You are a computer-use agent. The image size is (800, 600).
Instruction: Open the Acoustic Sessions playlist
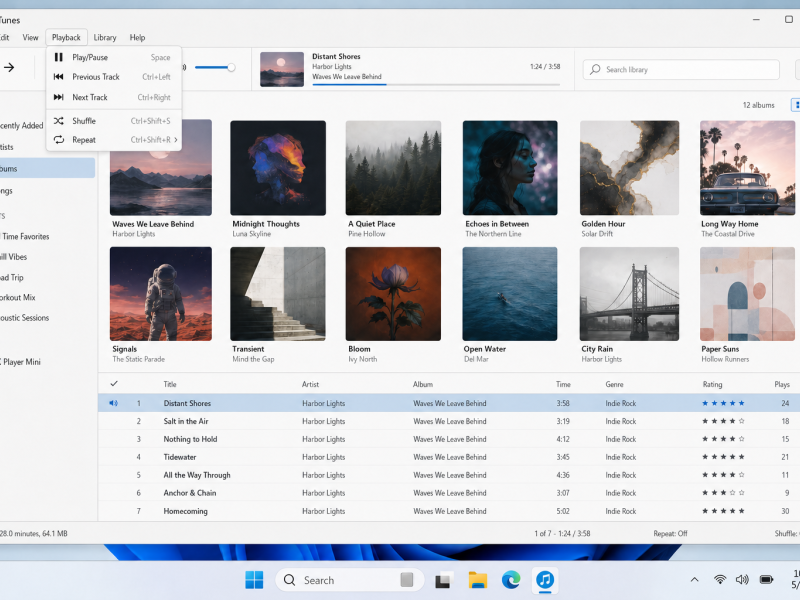tap(24, 317)
